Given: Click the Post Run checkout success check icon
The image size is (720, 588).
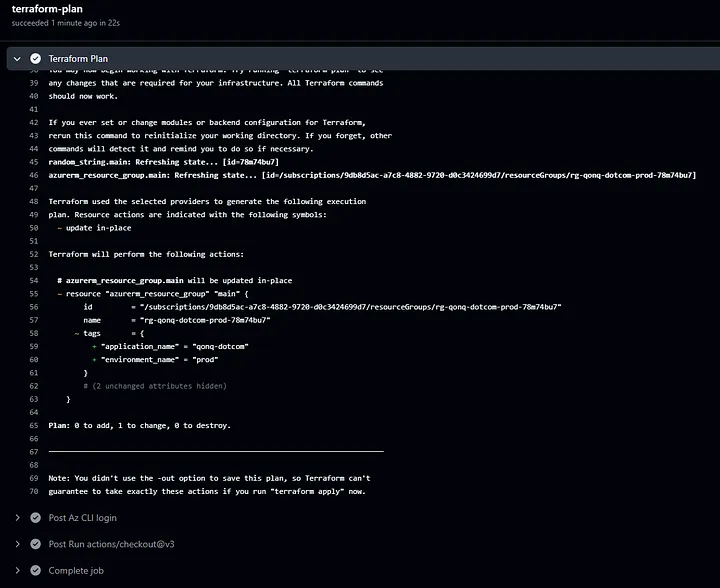Looking at the screenshot, I should point(35,544).
